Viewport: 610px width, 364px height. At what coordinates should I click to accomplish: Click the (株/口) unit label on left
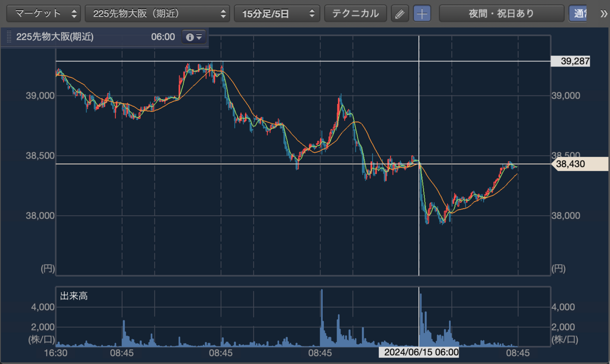pos(42,339)
